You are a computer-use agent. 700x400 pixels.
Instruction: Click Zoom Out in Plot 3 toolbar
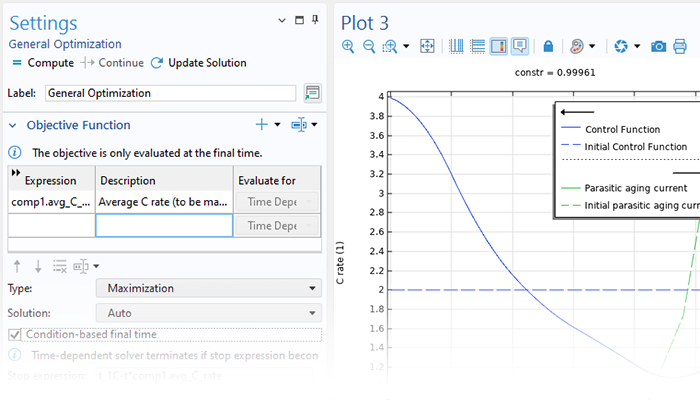[369, 46]
